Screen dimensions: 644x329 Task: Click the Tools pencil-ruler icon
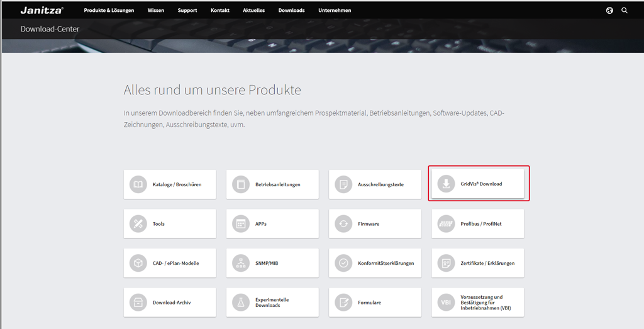pyautogui.click(x=138, y=224)
